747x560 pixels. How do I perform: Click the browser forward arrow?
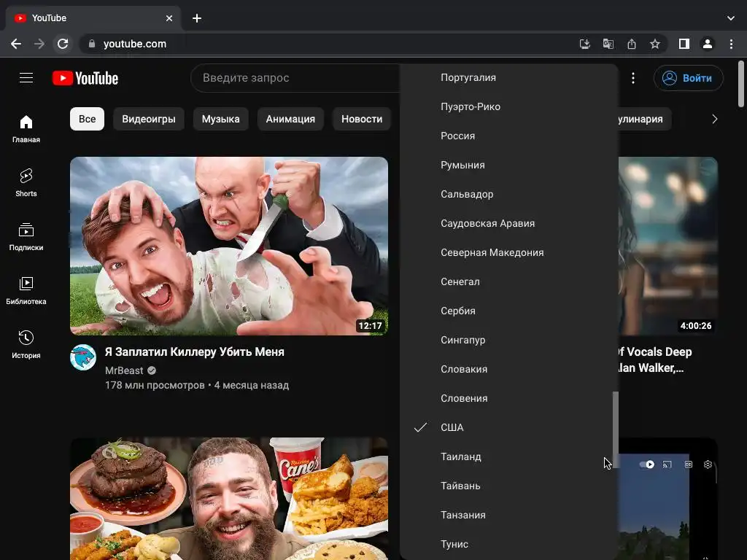(x=39, y=44)
